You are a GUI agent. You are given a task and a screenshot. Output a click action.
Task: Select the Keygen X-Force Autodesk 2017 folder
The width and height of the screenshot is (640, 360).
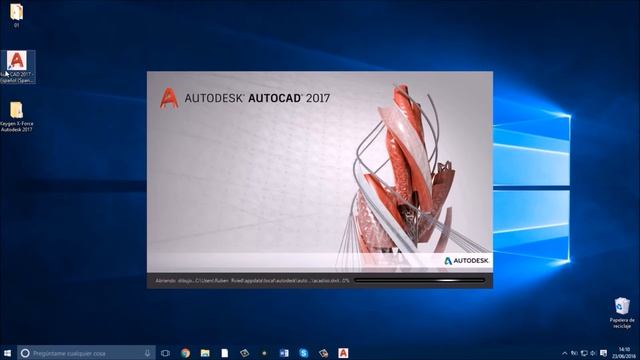click(16, 117)
